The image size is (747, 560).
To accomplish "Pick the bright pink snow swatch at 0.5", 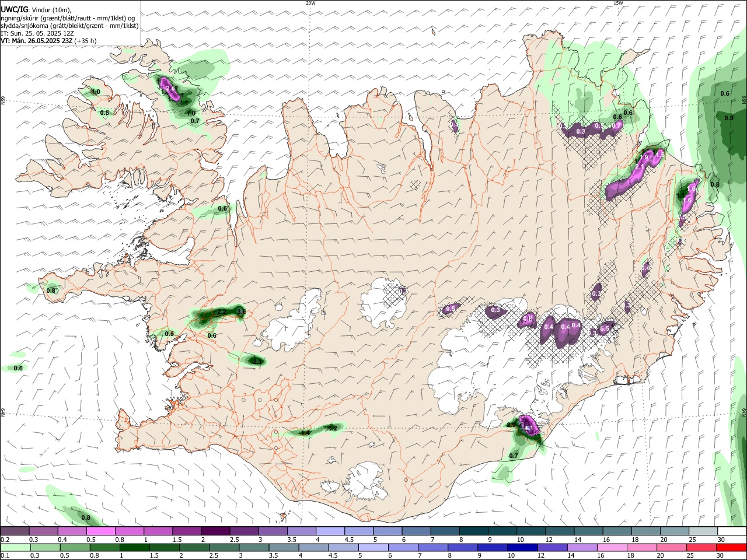I will [x=100, y=531].
